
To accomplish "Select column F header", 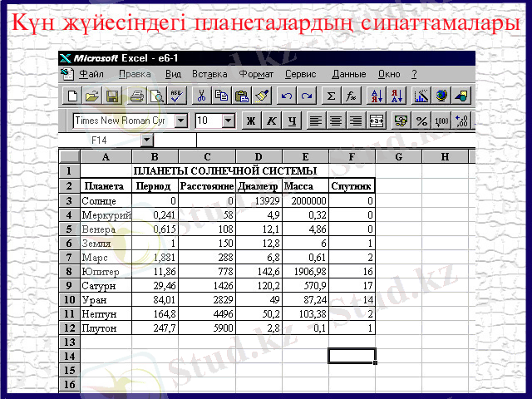I will [x=352, y=156].
